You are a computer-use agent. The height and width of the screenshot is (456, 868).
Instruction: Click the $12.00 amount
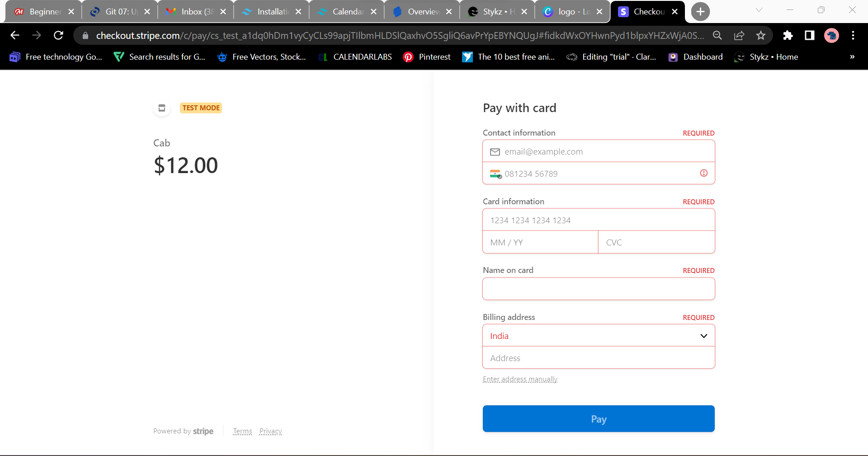186,165
